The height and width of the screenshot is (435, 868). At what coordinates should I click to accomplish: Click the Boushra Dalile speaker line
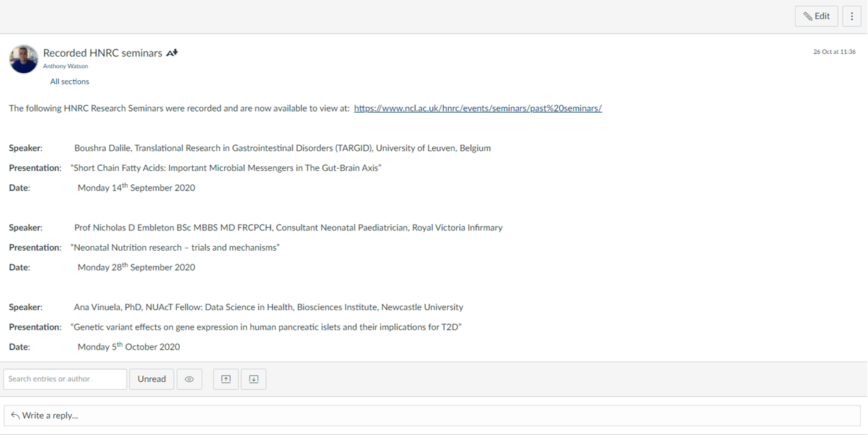282,148
